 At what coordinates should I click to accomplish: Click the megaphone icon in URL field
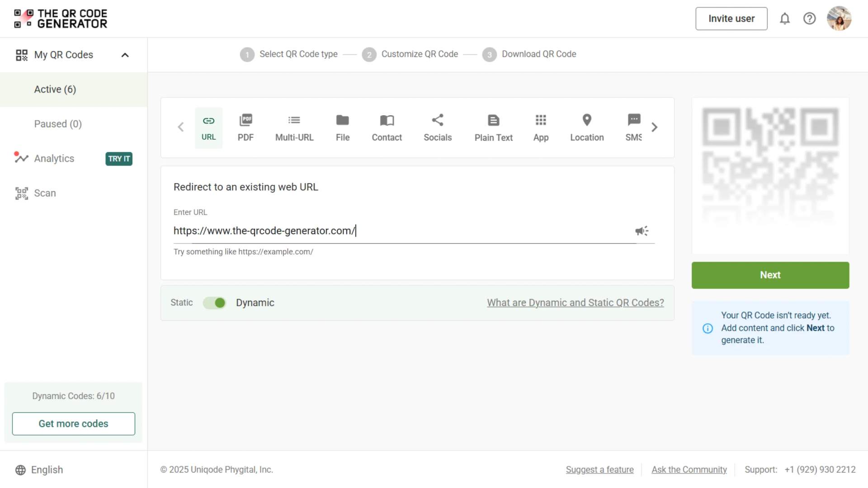point(642,231)
